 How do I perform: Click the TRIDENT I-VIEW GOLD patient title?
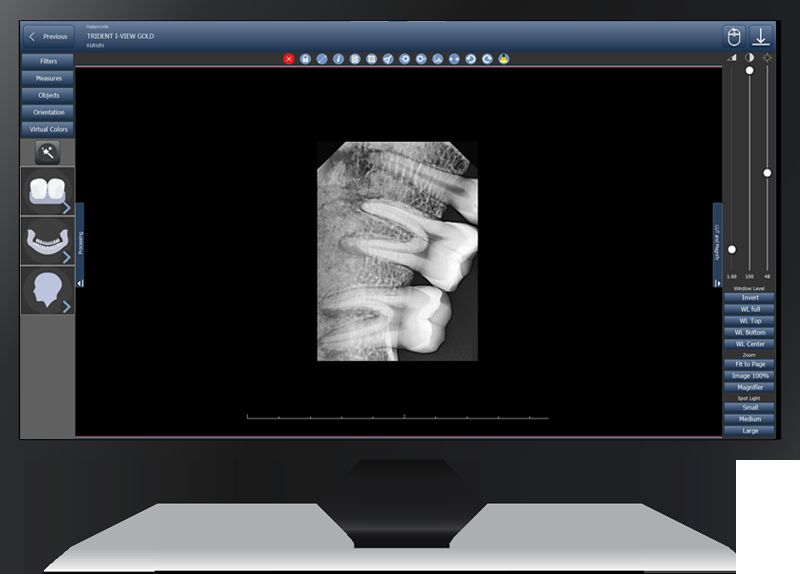(120, 36)
